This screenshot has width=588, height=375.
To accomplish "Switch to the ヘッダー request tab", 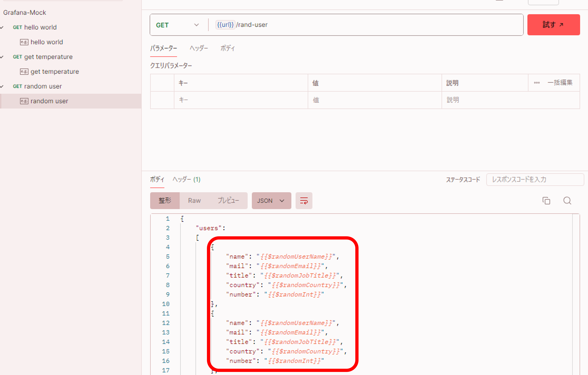I will (199, 48).
